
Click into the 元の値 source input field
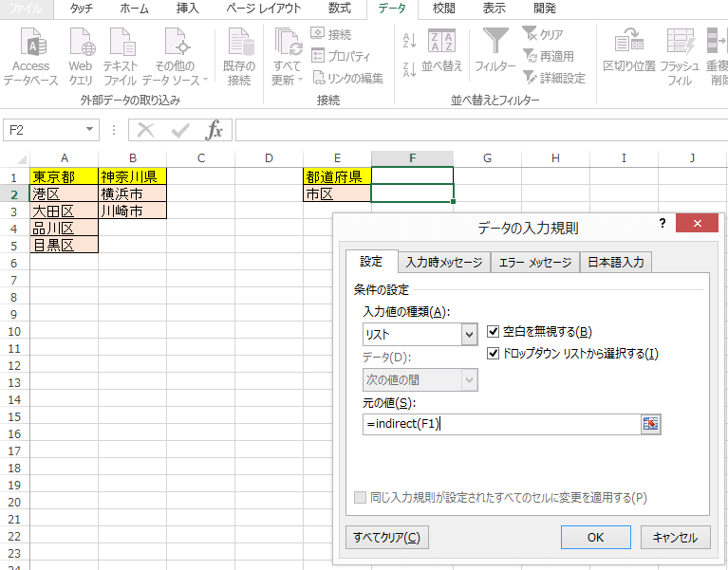point(502,424)
